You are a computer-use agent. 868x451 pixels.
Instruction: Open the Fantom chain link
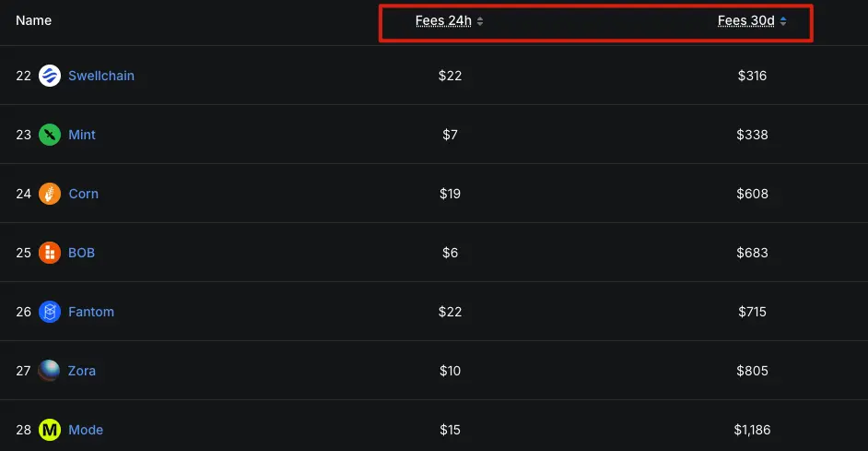click(91, 312)
